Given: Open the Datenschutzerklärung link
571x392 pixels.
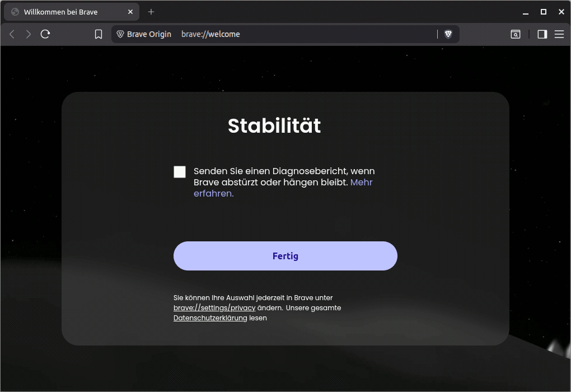Looking at the screenshot, I should click(210, 318).
